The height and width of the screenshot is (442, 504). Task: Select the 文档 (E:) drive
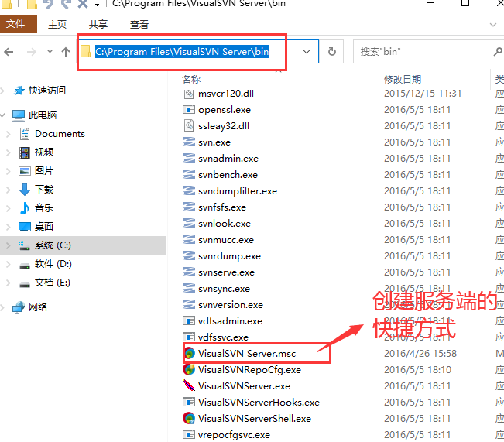tap(52, 283)
